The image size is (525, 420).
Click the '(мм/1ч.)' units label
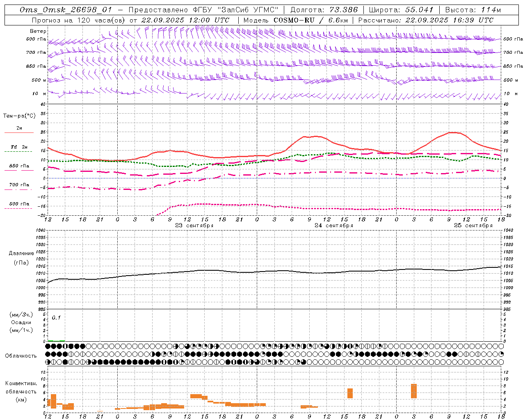[x=21, y=330]
